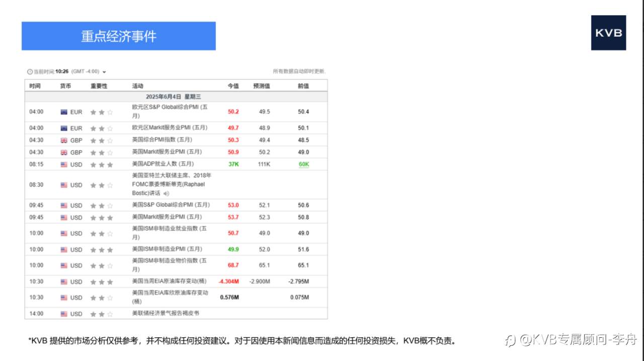Sort by the 时间 column header
The width and height of the screenshot is (644, 361).
35,86
